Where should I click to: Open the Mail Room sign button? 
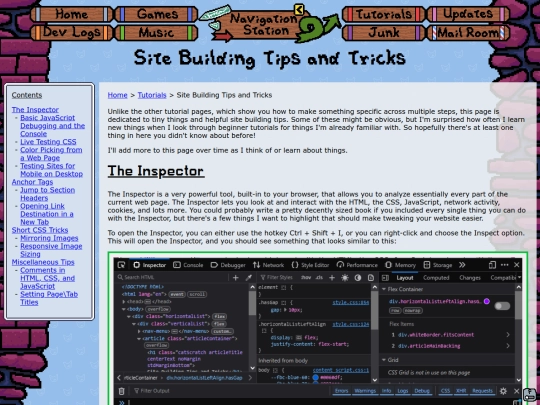pyautogui.click(x=468, y=33)
